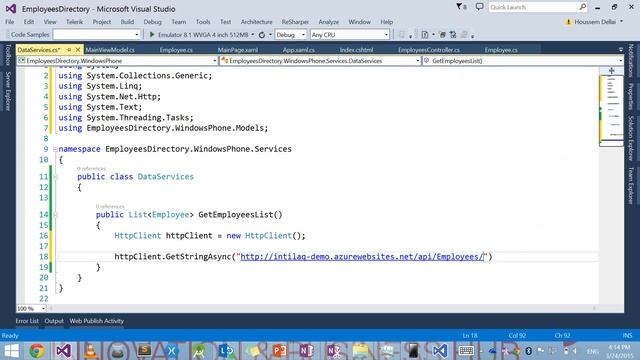Click the 0 references lens above DataServices
The image size is (640, 360).
point(91,168)
